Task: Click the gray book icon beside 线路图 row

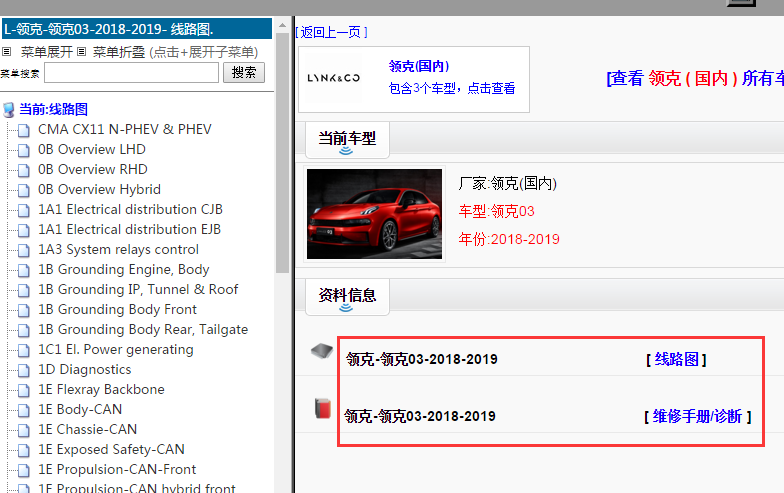Action: click(x=322, y=351)
